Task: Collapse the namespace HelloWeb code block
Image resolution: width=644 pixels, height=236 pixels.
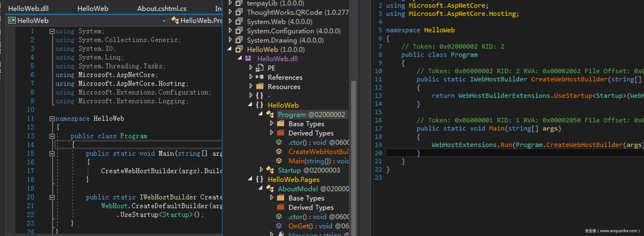Action: click(52, 119)
